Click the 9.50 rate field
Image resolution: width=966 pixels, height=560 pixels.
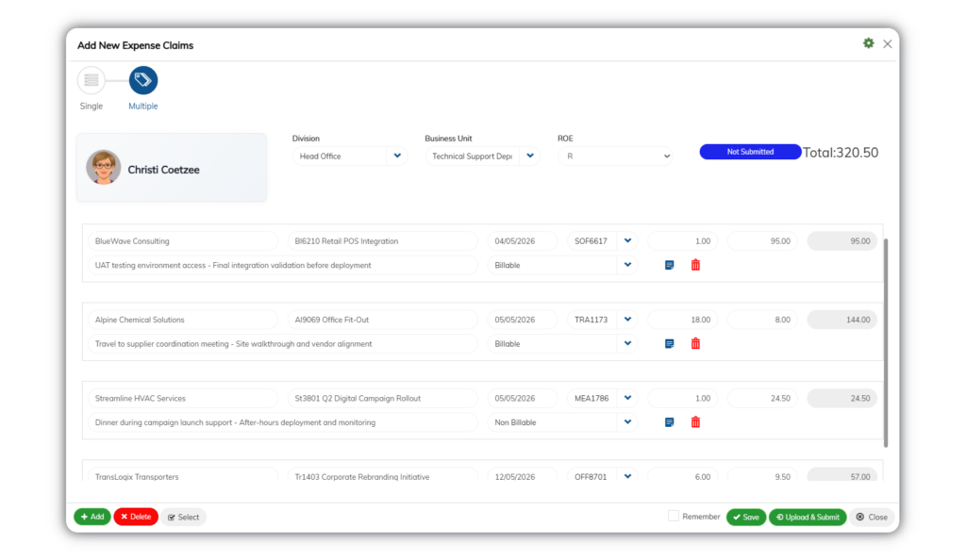762,476
